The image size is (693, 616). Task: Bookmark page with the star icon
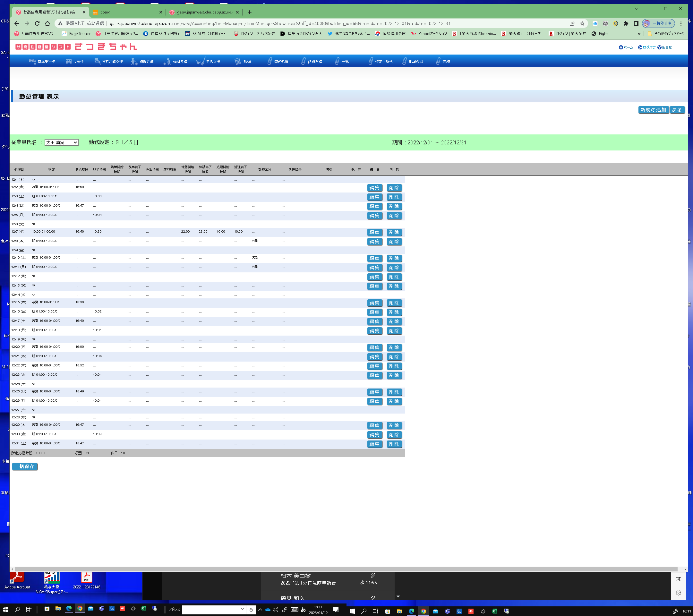[x=582, y=23]
